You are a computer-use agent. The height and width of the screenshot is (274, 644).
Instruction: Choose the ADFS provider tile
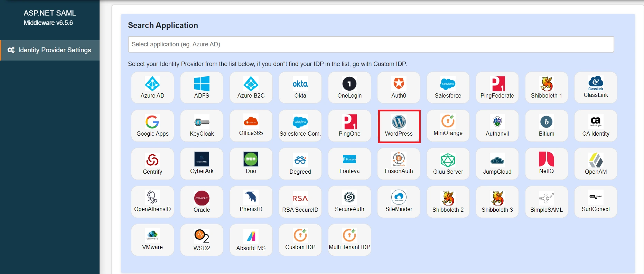point(202,88)
